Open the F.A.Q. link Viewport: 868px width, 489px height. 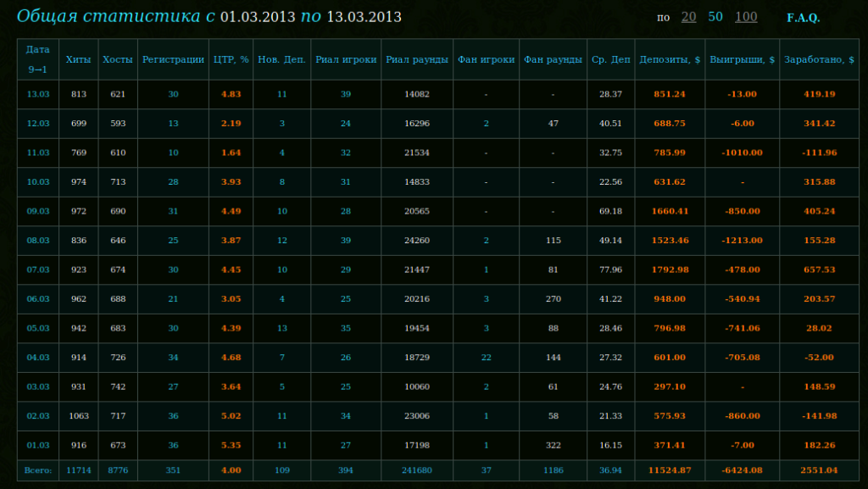pos(804,18)
